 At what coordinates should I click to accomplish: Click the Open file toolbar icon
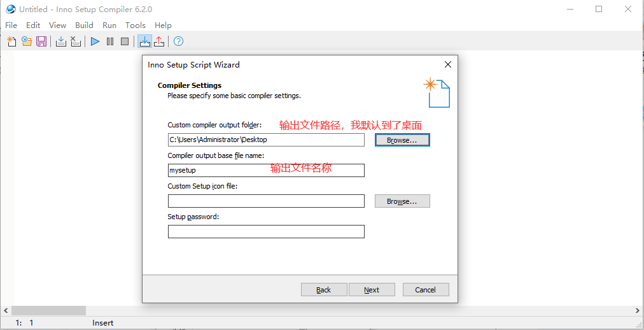tap(27, 41)
